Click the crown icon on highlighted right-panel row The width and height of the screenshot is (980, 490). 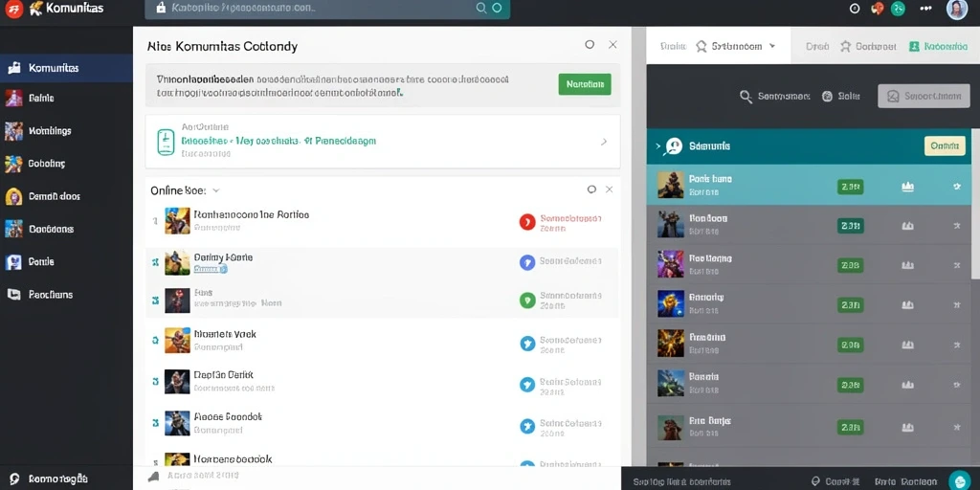click(907, 187)
